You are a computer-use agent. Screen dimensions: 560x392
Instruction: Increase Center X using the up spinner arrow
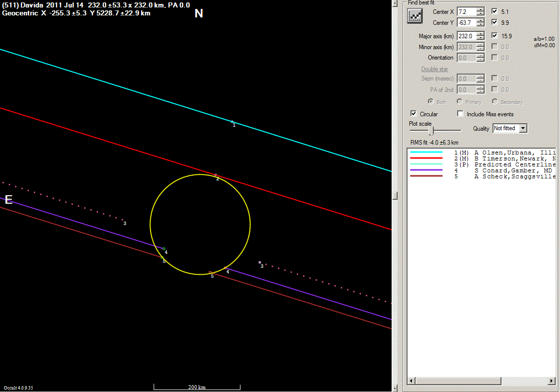pyautogui.click(x=480, y=9)
